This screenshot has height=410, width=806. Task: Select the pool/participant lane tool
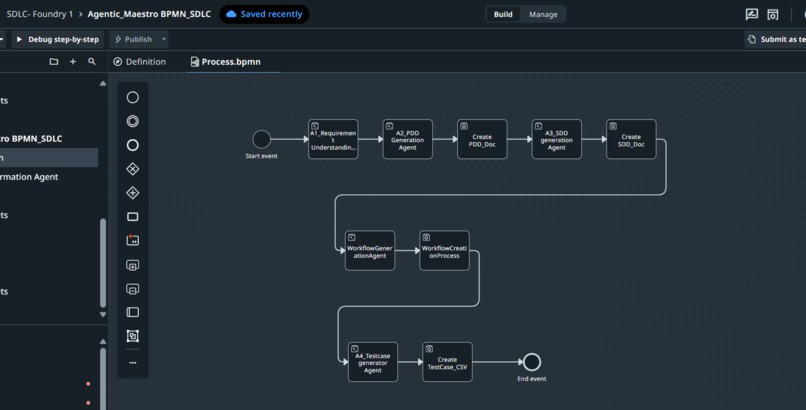pyautogui.click(x=133, y=312)
